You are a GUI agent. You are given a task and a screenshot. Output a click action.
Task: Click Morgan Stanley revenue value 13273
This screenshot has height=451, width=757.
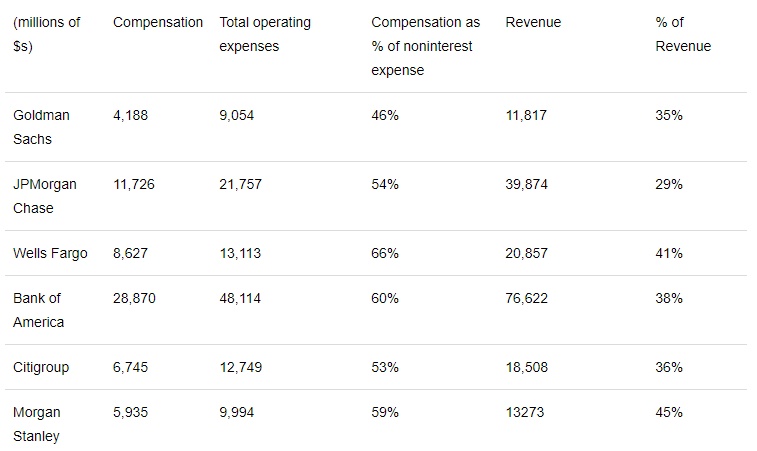point(525,412)
